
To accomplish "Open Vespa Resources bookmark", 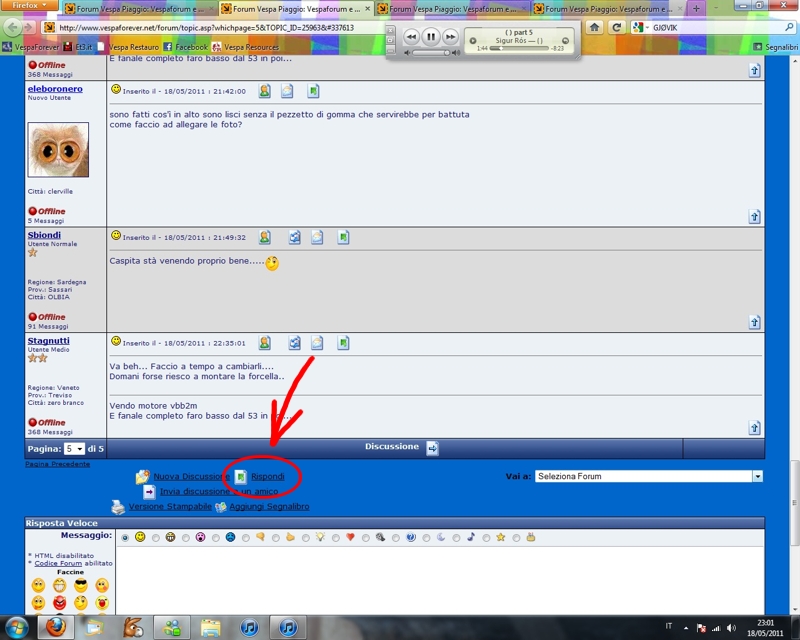I will (246, 47).
